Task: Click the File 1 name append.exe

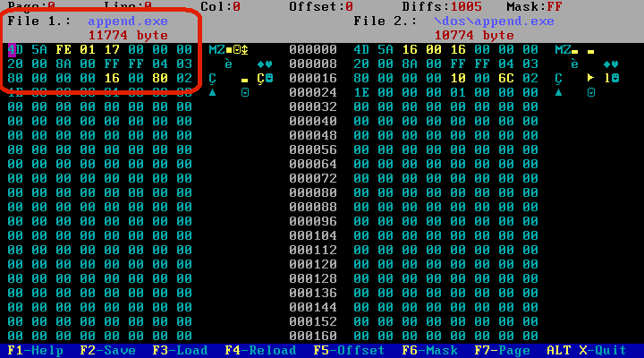Action: pyautogui.click(x=128, y=21)
